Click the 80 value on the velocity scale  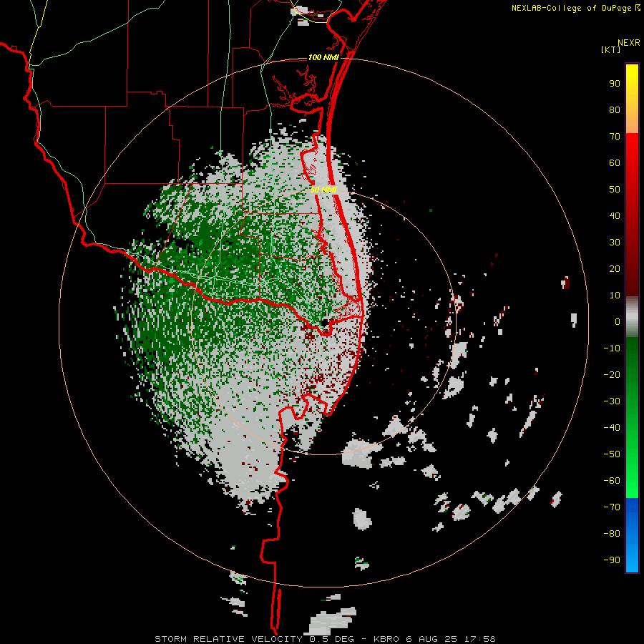pos(615,110)
